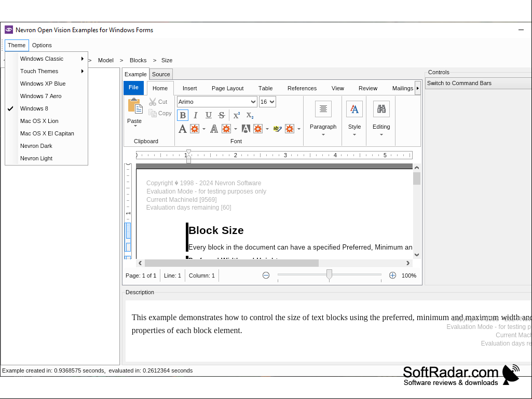Image resolution: width=532 pixels, height=399 pixels.
Task: Switch to the Source tab
Action: click(161, 74)
